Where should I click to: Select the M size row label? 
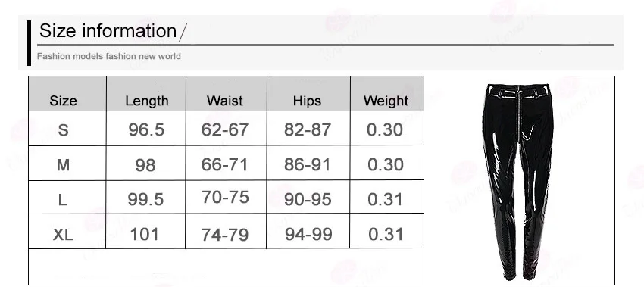pos(63,165)
